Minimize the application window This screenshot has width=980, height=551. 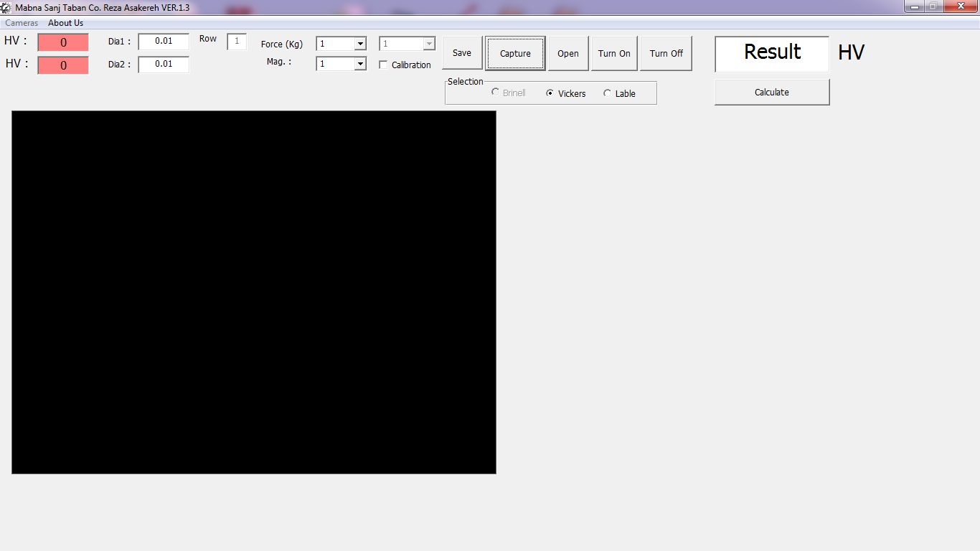tap(914, 6)
